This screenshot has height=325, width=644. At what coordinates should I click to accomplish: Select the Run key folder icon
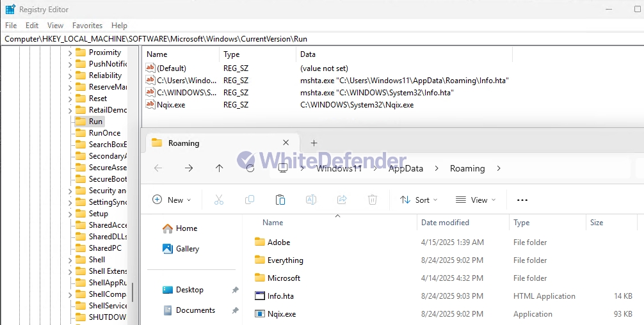81,122
